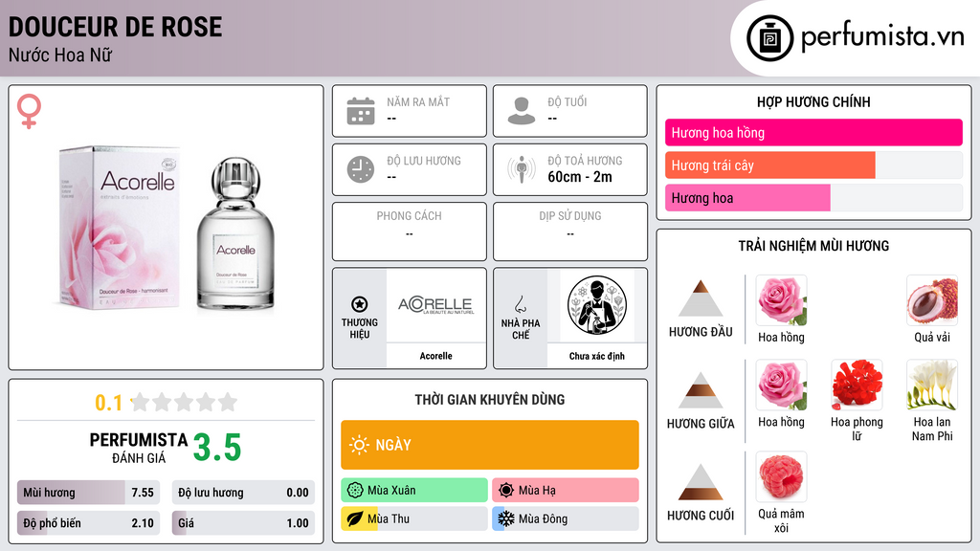Click the Hương cuối pyramid icon

(x=701, y=482)
